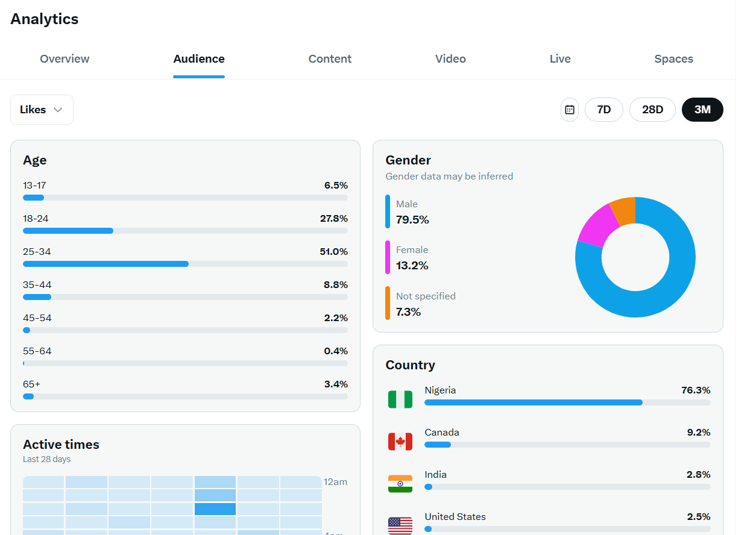Screen dimensions: 756x535
Task: Click the United States flag icon
Action: click(400, 525)
